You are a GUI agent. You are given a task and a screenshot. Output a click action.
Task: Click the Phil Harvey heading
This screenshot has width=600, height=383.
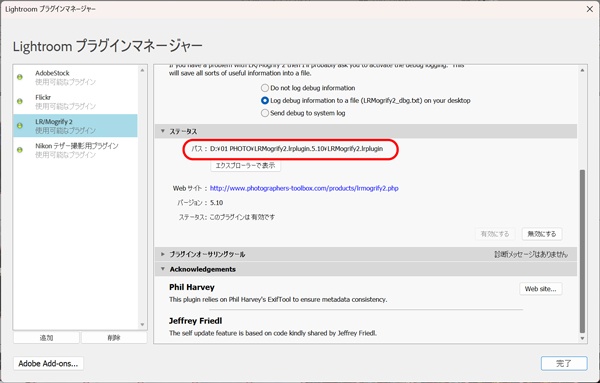[192, 287]
